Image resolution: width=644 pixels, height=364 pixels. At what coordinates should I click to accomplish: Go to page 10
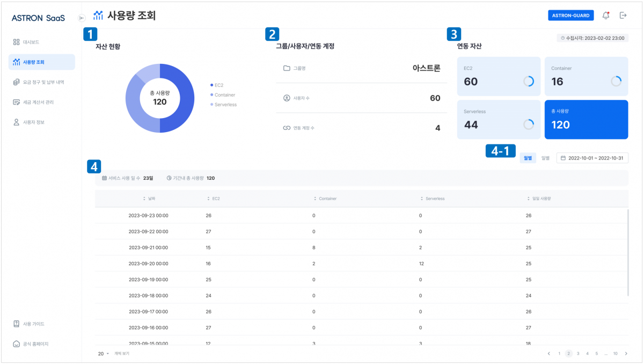click(x=616, y=353)
